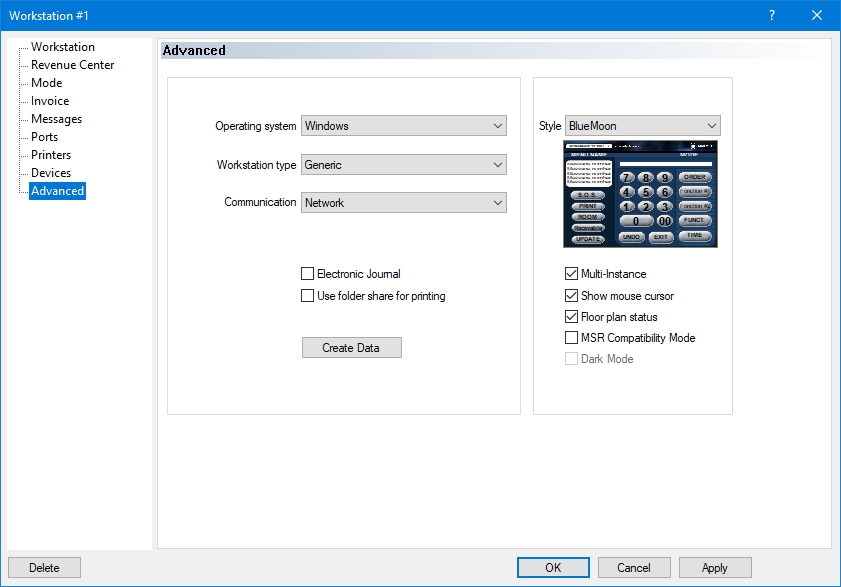Click the BlueMoon style preview thumbnail
The height and width of the screenshot is (587, 841).
(x=642, y=193)
